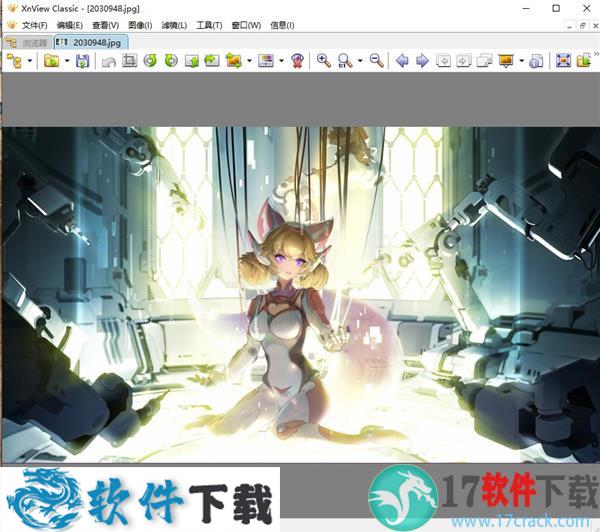Viewport: 600px width, 532px height.
Task: Click the 1:1 zoom magnifier icon
Action: (345, 61)
